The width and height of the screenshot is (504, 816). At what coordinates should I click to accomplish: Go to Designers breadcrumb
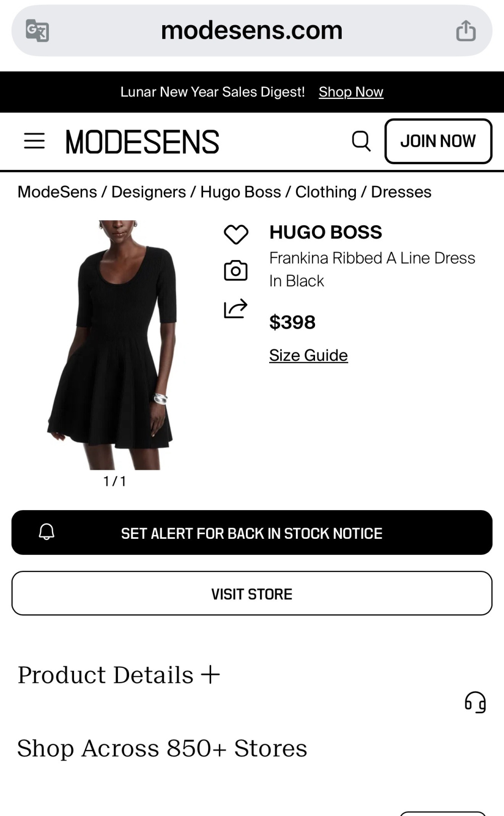point(149,192)
